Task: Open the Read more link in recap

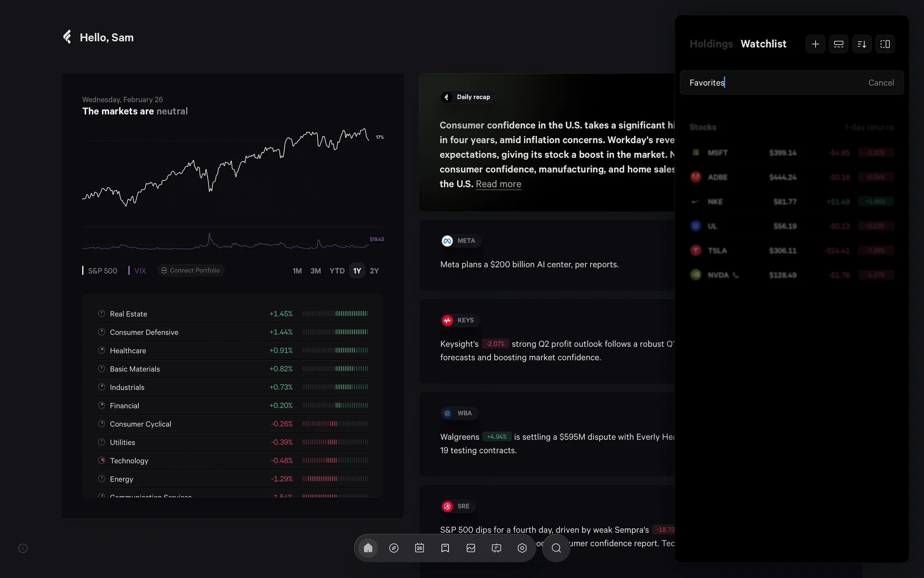Action: click(x=498, y=184)
